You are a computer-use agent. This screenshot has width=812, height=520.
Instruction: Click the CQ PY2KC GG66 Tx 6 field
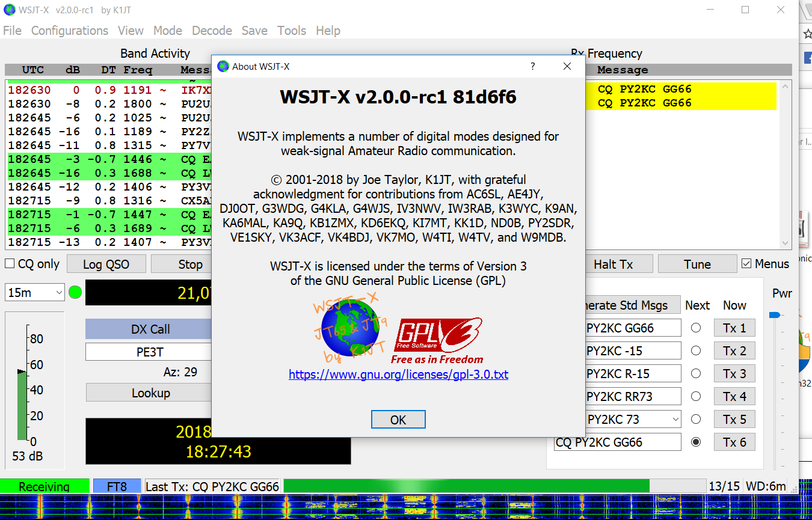pyautogui.click(x=618, y=442)
